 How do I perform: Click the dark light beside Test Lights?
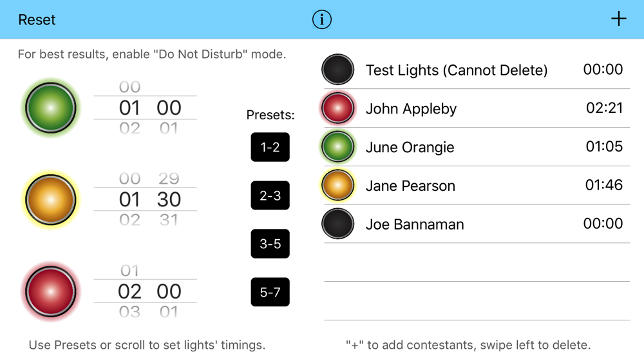click(338, 70)
